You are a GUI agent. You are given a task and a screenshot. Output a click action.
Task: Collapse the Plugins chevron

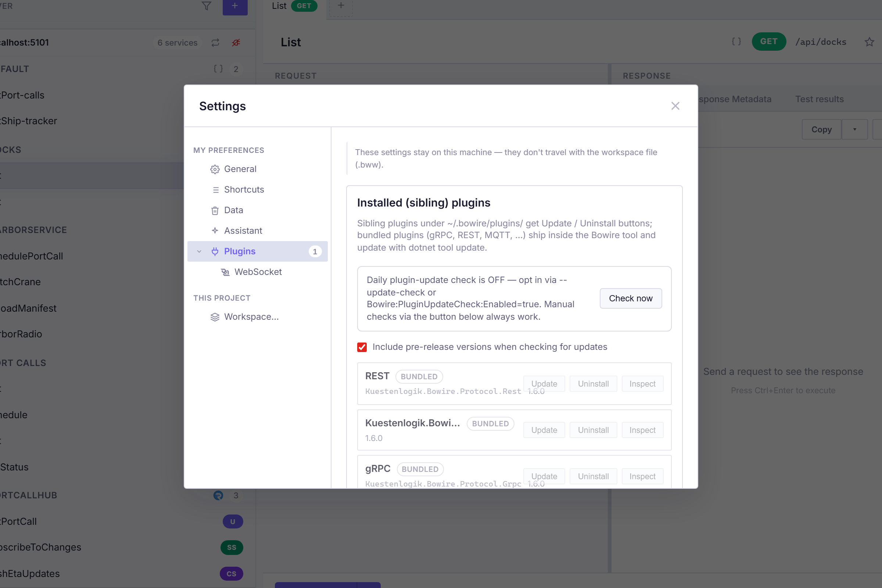pyautogui.click(x=199, y=251)
